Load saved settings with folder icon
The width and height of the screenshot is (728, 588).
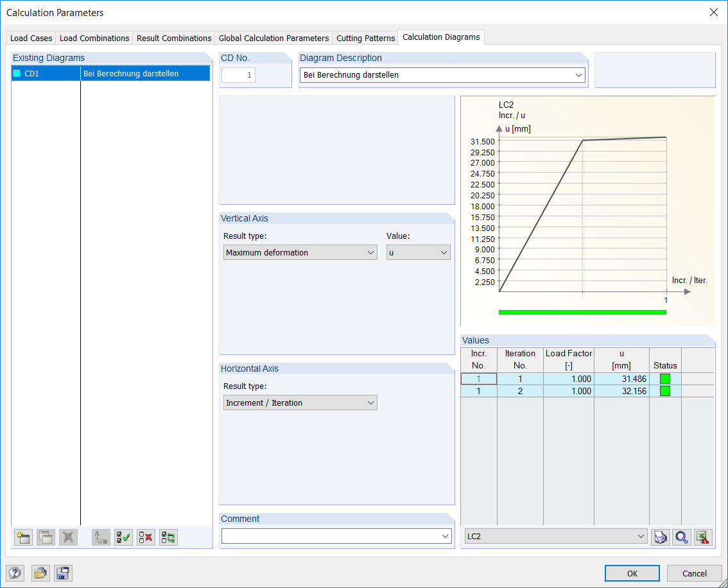[x=40, y=573]
